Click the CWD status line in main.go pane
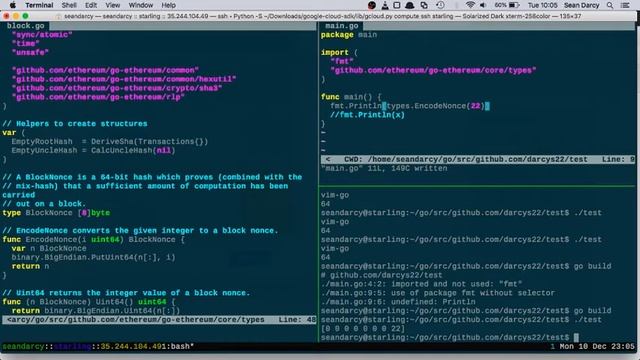The image size is (640, 360). (478, 160)
